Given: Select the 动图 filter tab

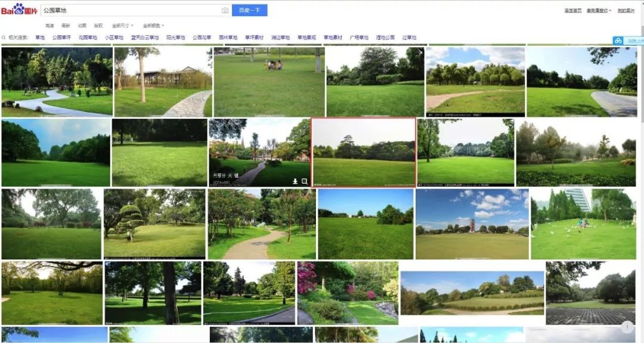Looking at the screenshot, I should (82, 26).
